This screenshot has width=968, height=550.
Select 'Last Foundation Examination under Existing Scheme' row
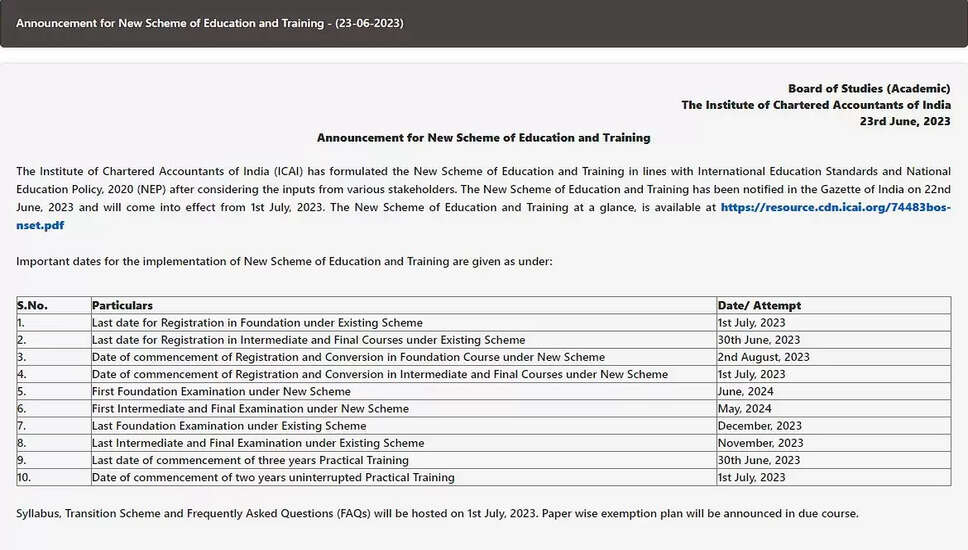(x=229, y=426)
